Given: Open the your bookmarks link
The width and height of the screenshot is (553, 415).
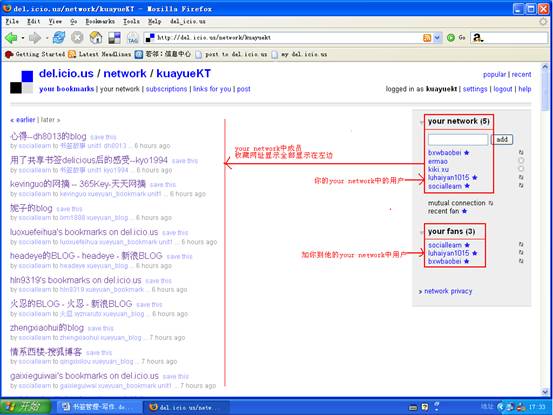Looking at the screenshot, I should pos(67,89).
